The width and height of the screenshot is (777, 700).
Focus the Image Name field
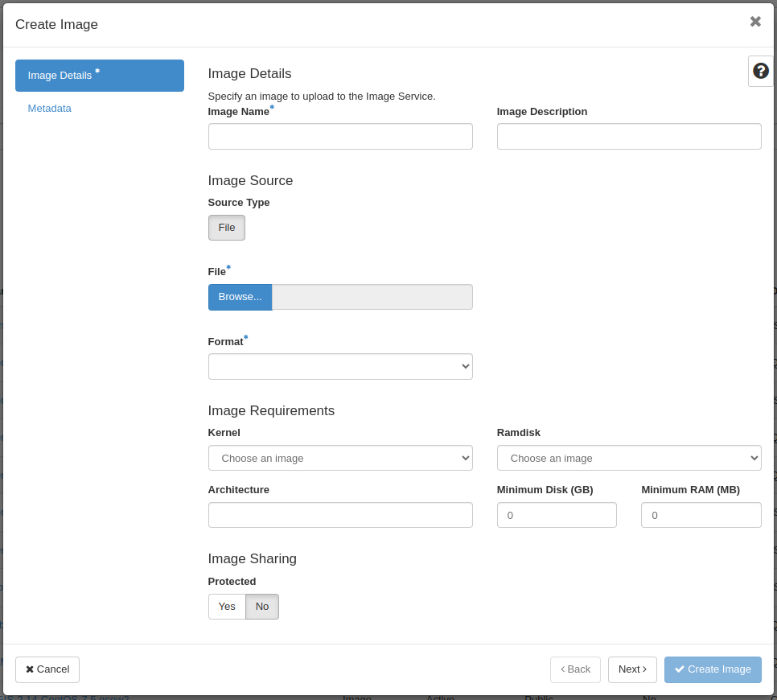[340, 136]
